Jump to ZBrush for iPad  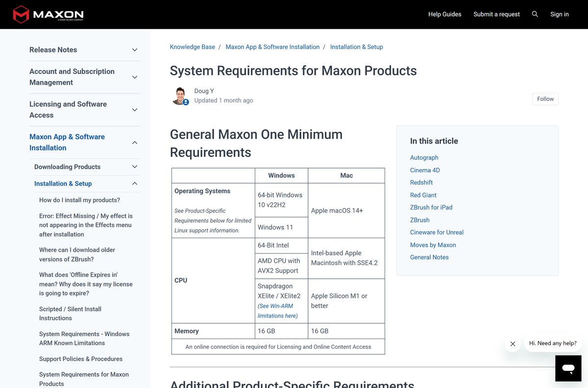point(431,208)
